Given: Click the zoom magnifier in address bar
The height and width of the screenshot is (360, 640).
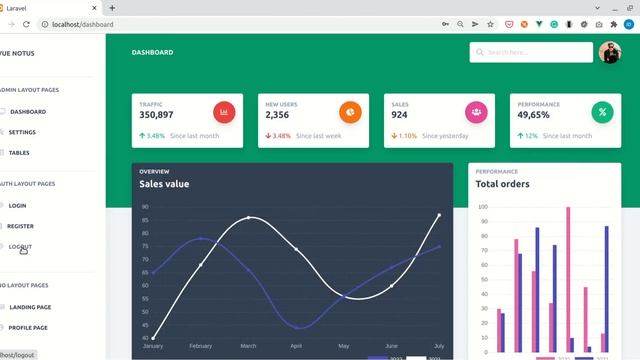Looking at the screenshot, I should [x=460, y=24].
